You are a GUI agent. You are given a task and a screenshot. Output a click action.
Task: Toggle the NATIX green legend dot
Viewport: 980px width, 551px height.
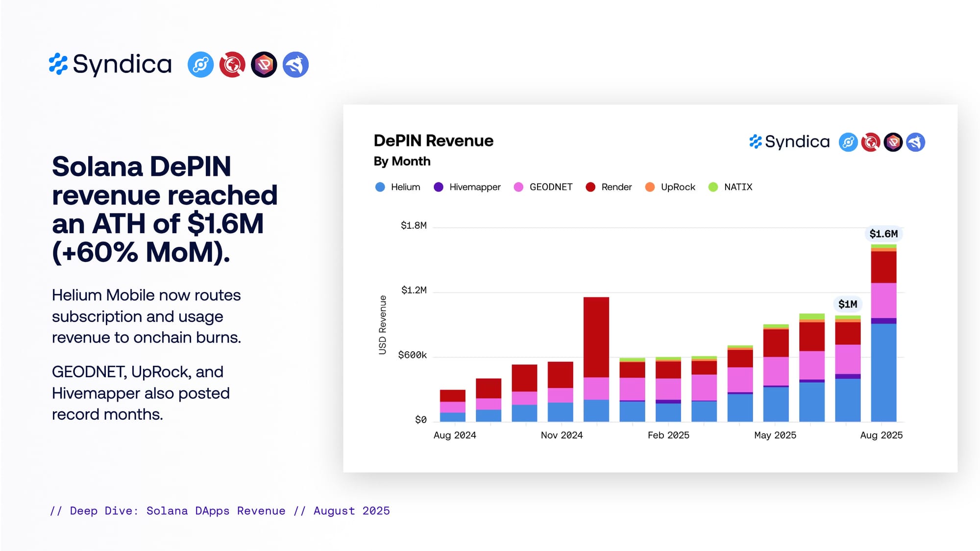pos(713,187)
